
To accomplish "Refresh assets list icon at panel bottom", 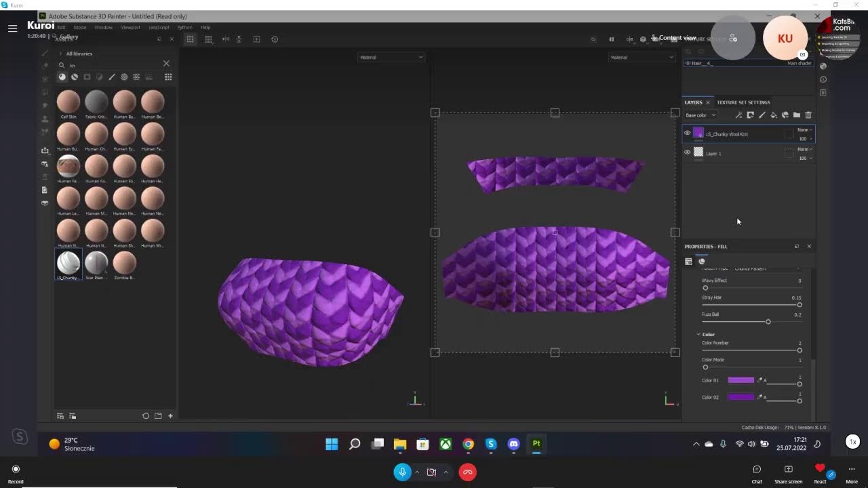I will click(x=146, y=416).
